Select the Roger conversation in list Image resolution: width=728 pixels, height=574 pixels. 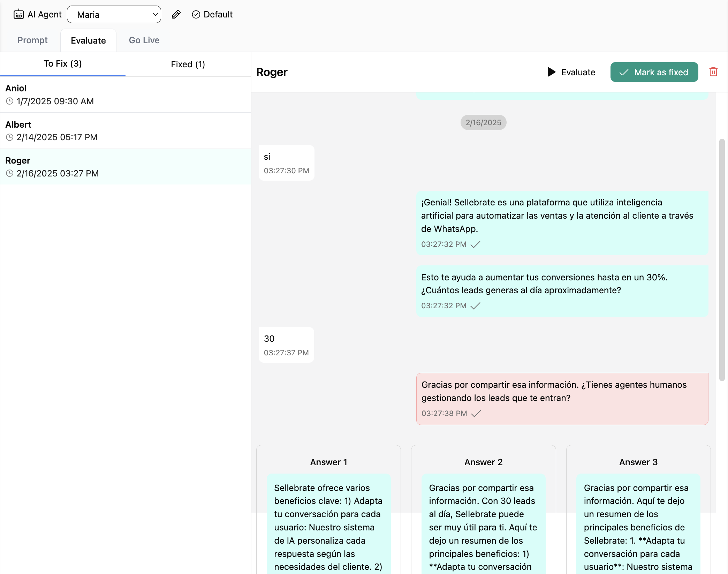click(x=126, y=167)
